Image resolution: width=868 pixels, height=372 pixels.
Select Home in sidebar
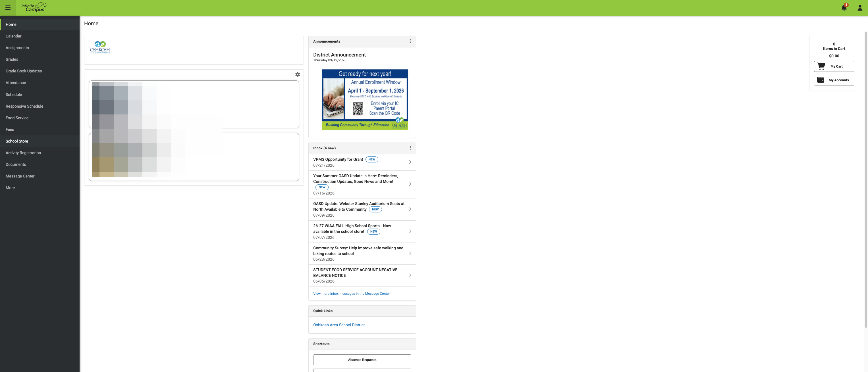(40, 25)
